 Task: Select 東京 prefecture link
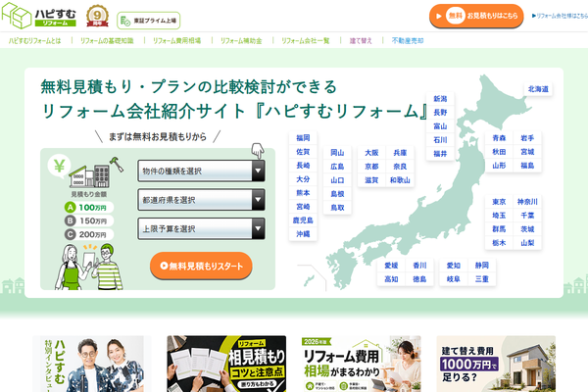pos(499,202)
